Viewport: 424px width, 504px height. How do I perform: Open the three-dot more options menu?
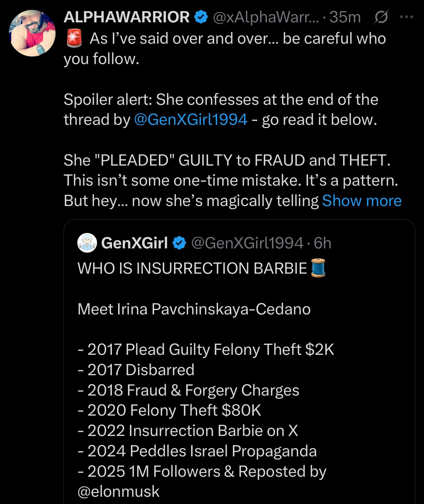pos(407,17)
